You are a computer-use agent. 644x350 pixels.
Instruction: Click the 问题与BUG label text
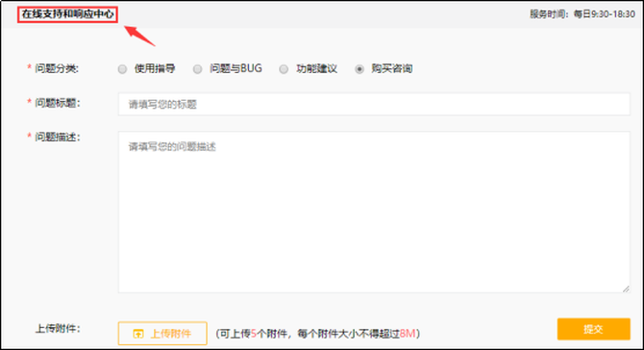(x=235, y=68)
